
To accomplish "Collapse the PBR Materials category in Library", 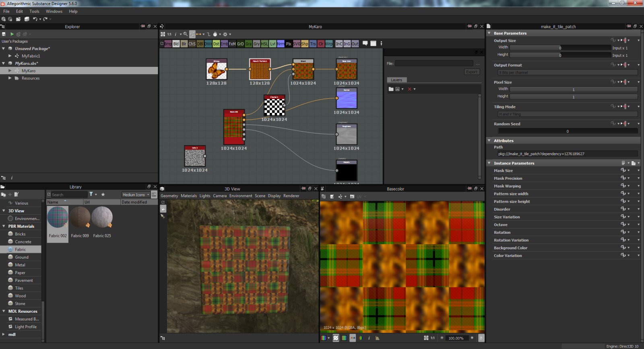I will point(4,226).
